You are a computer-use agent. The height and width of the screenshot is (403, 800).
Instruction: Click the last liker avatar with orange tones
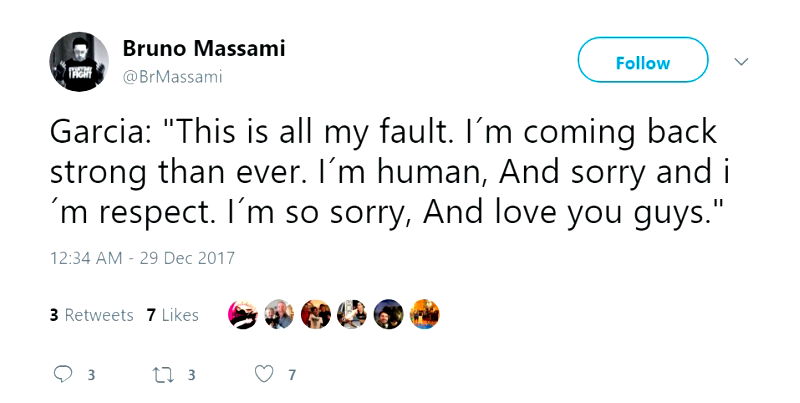(425, 315)
